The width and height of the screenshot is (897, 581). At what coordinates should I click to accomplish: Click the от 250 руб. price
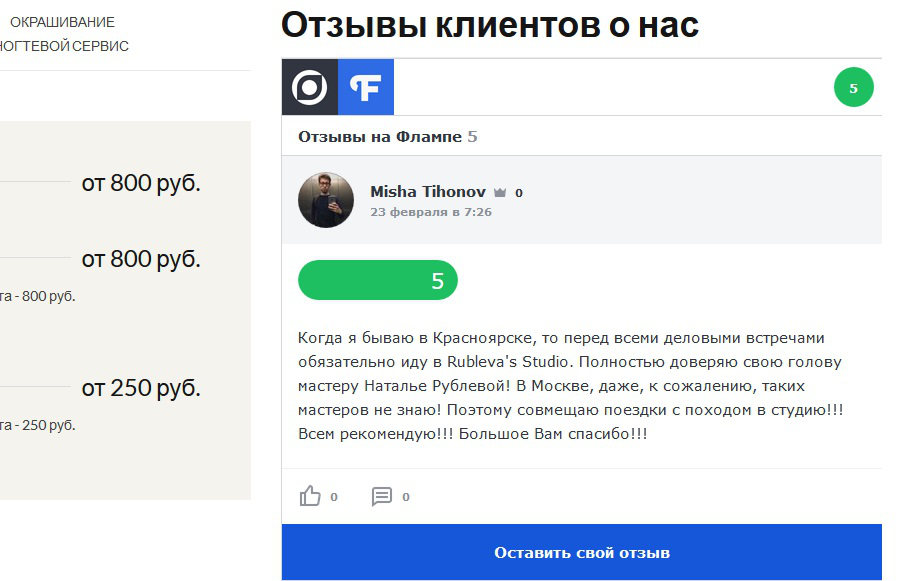tap(141, 388)
